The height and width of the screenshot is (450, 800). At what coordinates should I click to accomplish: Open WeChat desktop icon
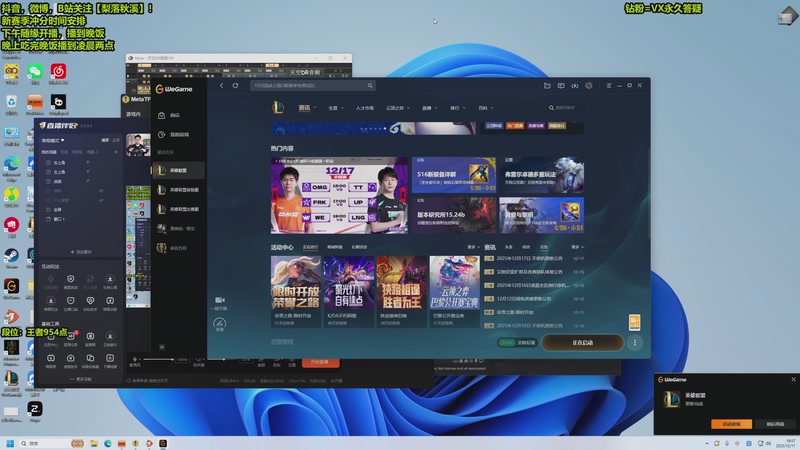click(x=35, y=71)
